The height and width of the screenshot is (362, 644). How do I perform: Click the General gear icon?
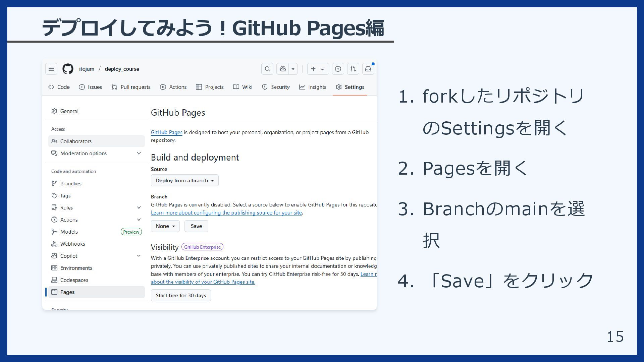click(x=54, y=111)
